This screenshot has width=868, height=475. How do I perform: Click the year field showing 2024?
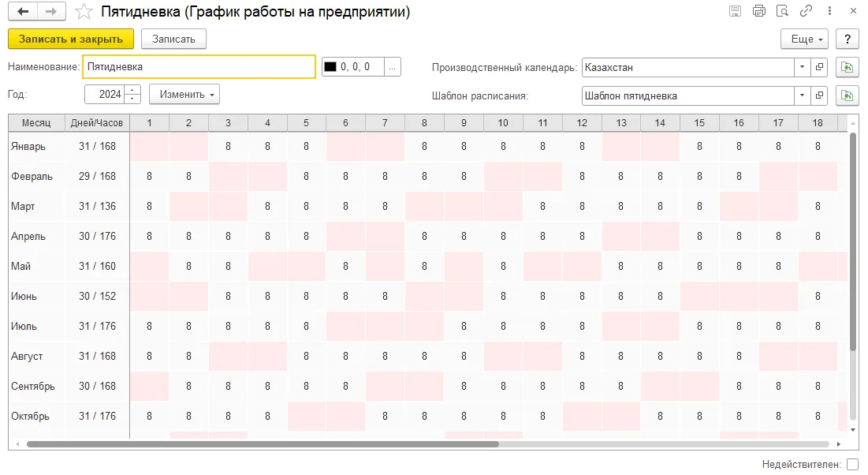(x=105, y=94)
